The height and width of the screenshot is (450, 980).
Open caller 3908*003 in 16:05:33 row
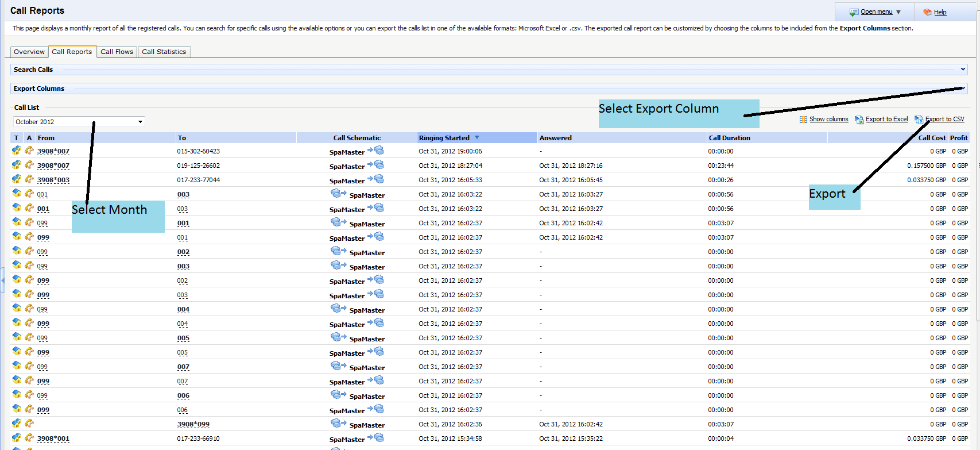pyautogui.click(x=53, y=180)
